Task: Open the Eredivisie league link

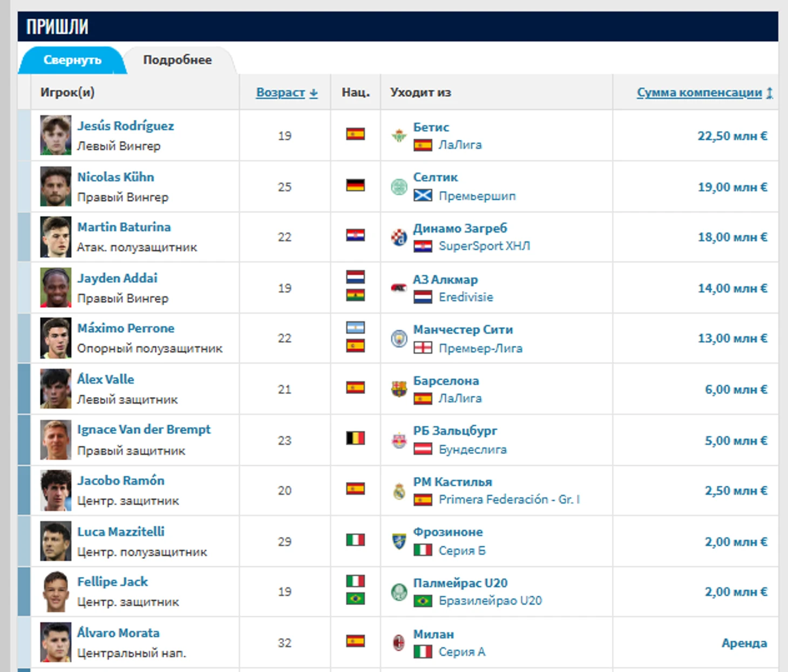Action: tap(466, 297)
